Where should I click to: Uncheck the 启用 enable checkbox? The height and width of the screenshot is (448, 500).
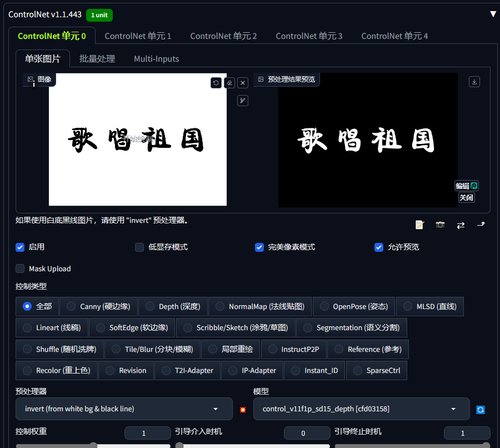click(x=21, y=247)
